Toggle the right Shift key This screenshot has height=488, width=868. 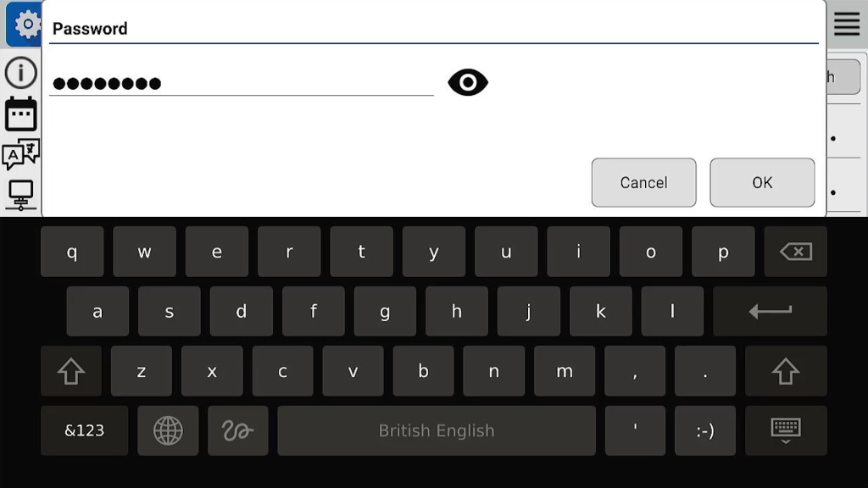pyautogui.click(x=786, y=371)
